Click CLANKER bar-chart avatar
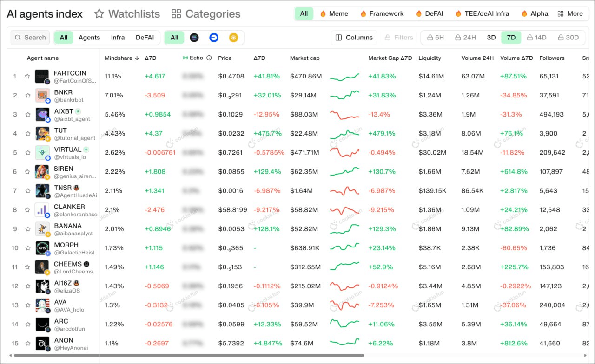 point(42,210)
